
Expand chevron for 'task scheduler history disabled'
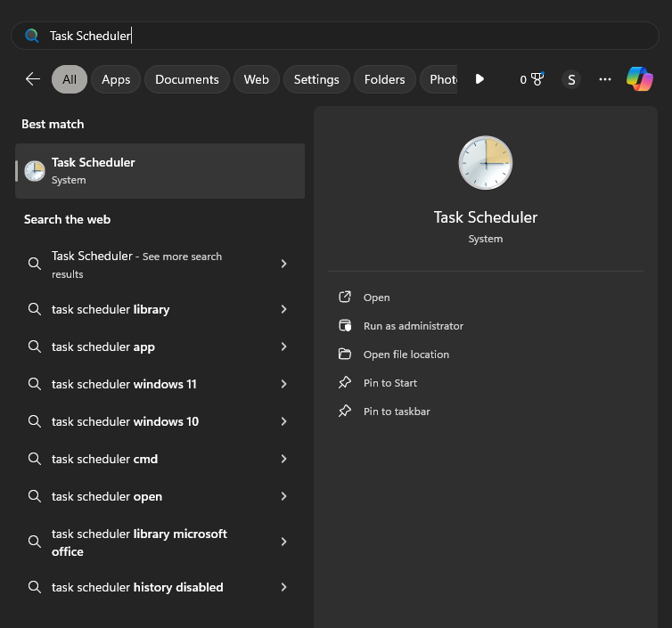coord(283,587)
